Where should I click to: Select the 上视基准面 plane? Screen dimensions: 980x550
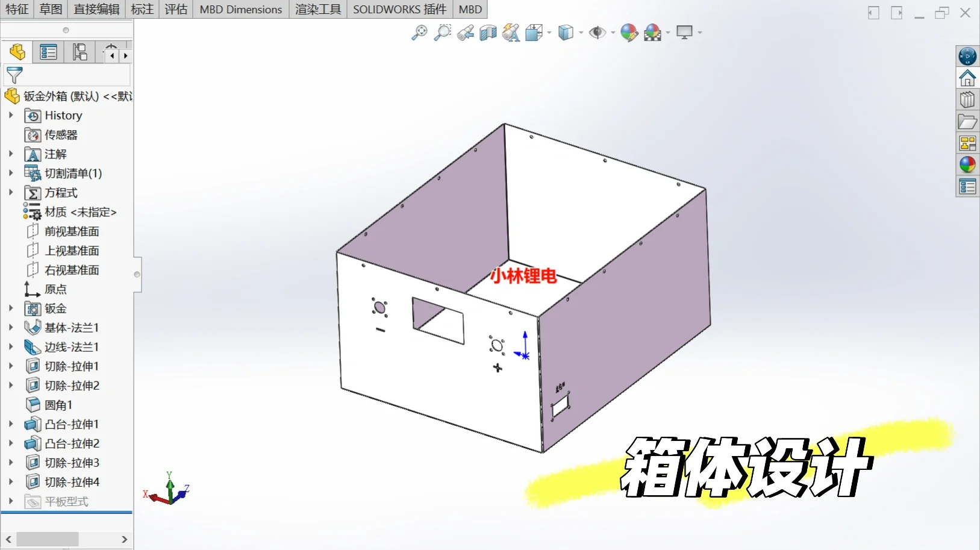tap(63, 251)
